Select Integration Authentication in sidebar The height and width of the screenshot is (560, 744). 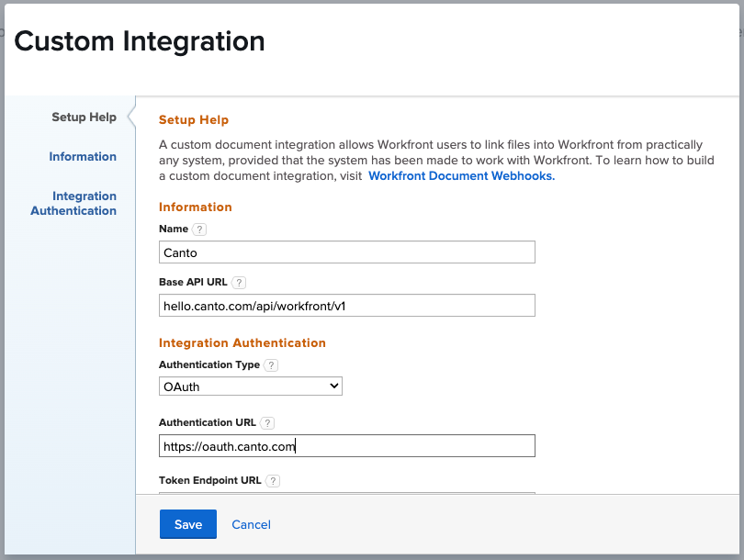pyautogui.click(x=73, y=204)
